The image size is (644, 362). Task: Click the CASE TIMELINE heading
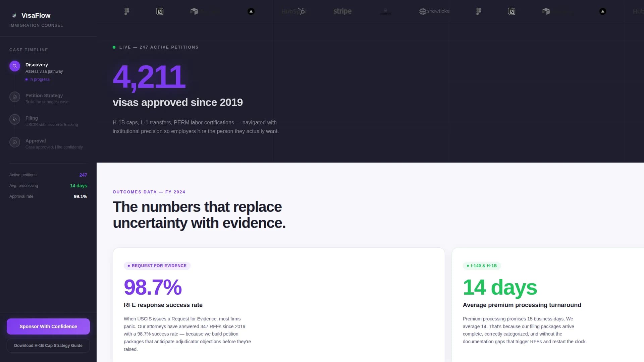click(x=29, y=50)
